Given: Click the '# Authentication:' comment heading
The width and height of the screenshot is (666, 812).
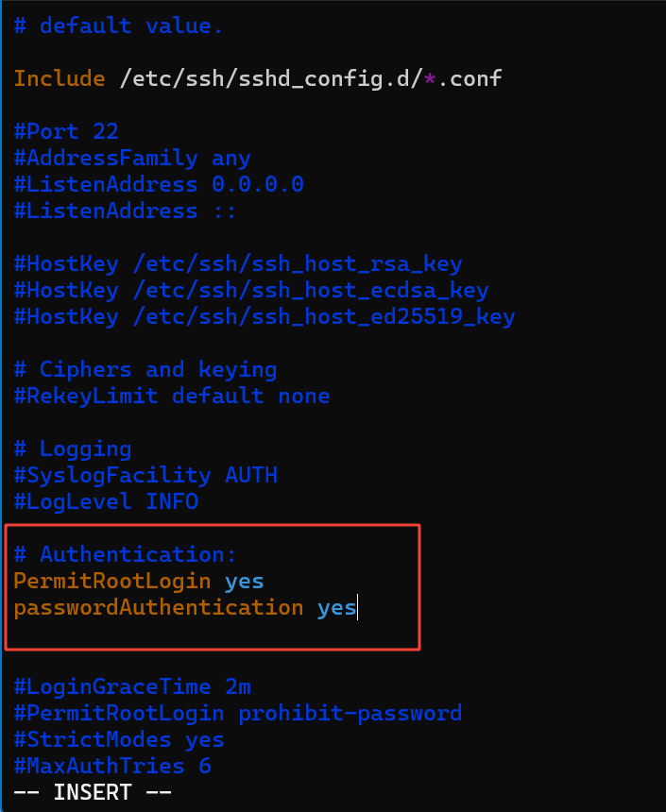Looking at the screenshot, I should click(x=125, y=554).
